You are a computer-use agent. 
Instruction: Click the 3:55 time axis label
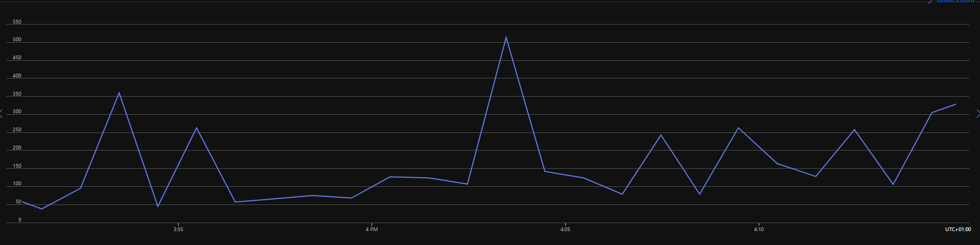tap(178, 230)
